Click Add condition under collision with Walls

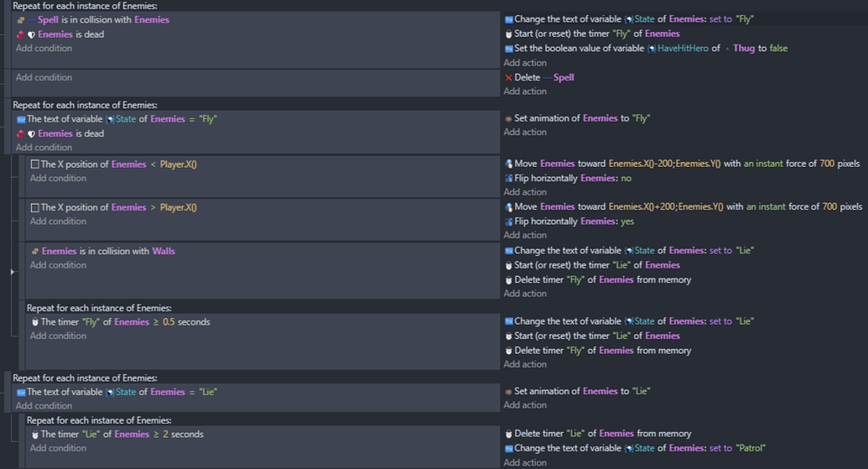click(x=58, y=265)
